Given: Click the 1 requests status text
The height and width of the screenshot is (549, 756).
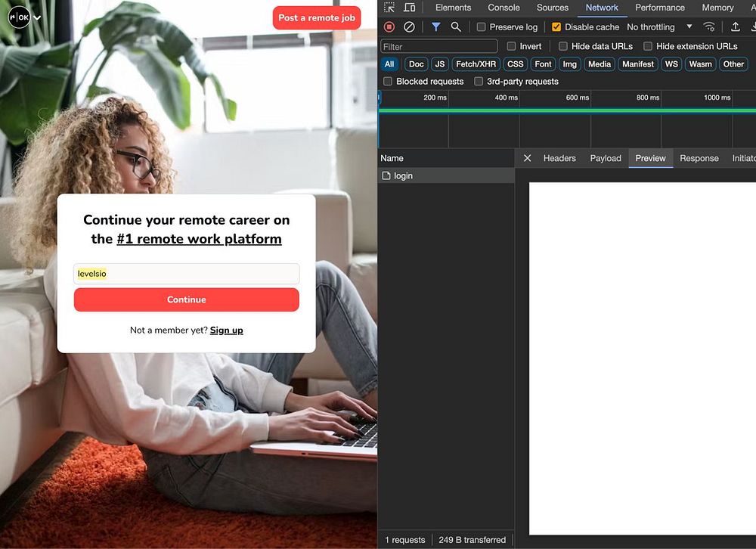Looking at the screenshot, I should (x=405, y=540).
